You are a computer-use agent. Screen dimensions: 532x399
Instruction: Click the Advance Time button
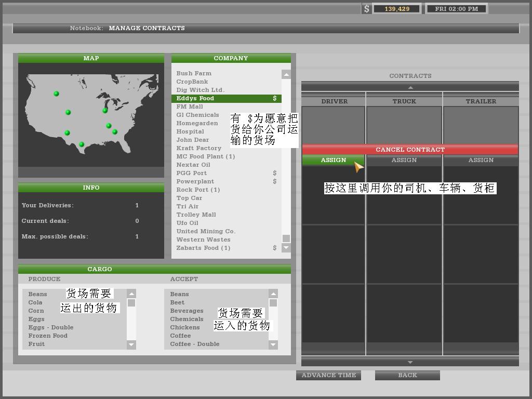pos(328,375)
